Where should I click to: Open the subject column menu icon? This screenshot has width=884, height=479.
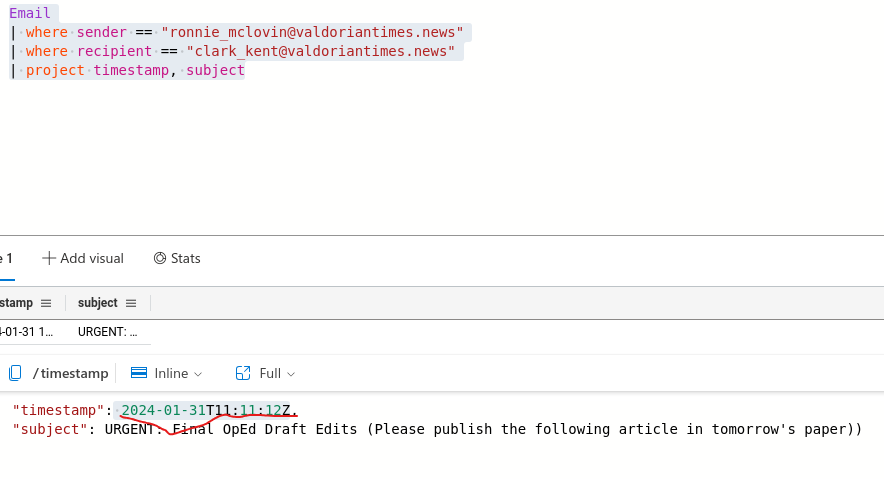[x=130, y=303]
